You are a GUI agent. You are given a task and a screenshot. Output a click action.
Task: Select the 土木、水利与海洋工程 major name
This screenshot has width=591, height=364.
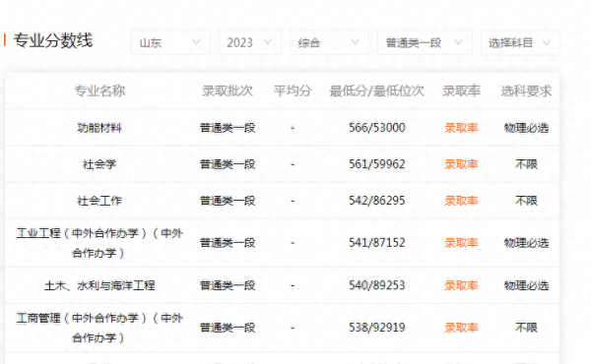click(x=99, y=285)
